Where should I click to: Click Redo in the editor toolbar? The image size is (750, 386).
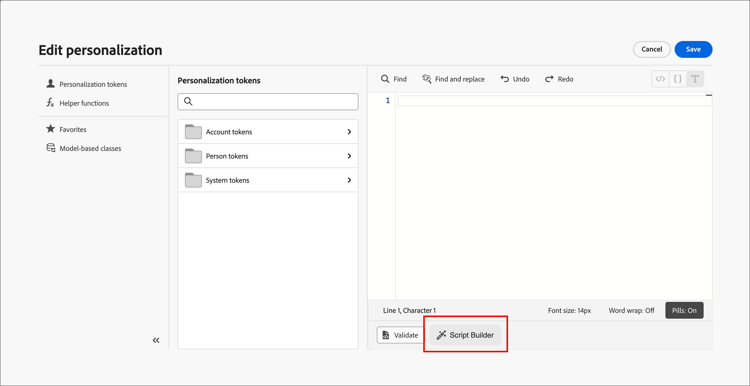pyautogui.click(x=559, y=79)
